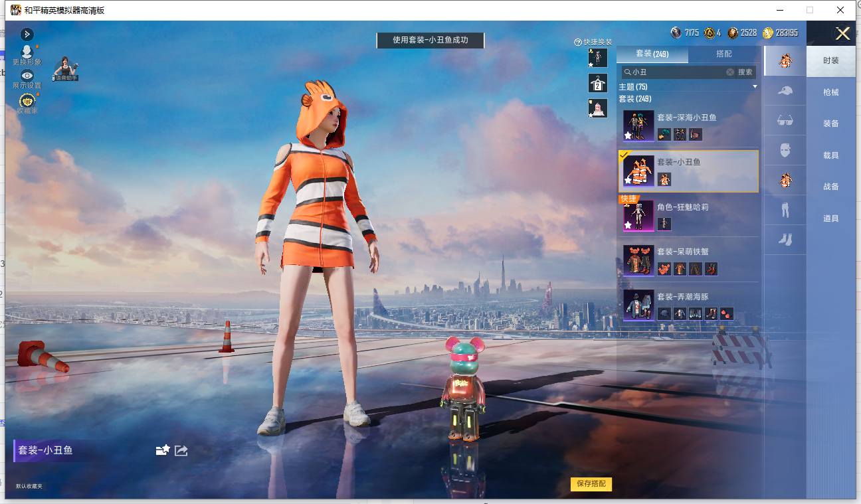Open the 枪械 firearms tab
Image resolution: width=861 pixels, height=504 pixels.
click(x=831, y=92)
